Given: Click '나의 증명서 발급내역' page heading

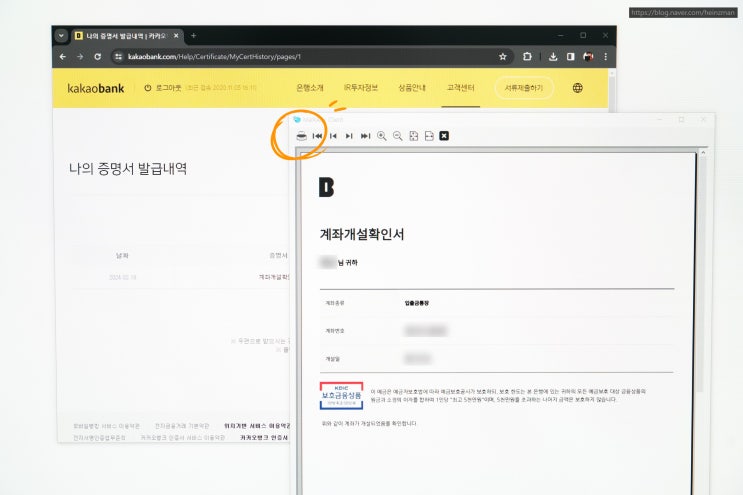Looking at the screenshot, I should tap(128, 169).
